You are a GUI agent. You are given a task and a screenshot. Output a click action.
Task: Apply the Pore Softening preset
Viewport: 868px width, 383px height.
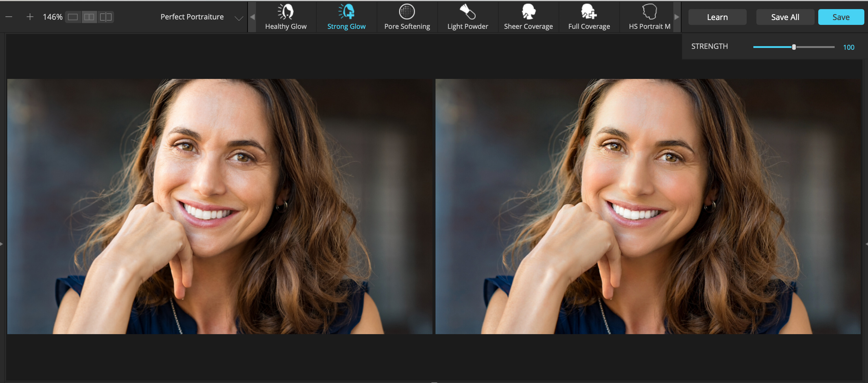pyautogui.click(x=407, y=16)
